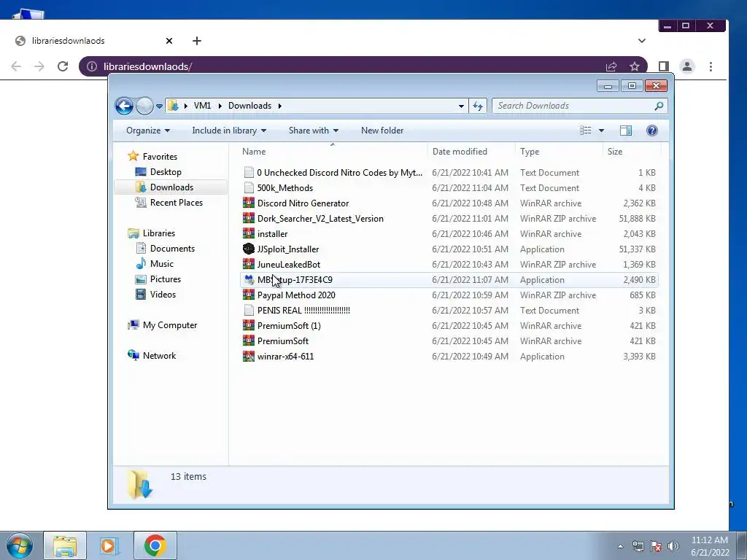Open recent locations dropdown arrow in Explorer
The image size is (747, 560).
pos(159,106)
